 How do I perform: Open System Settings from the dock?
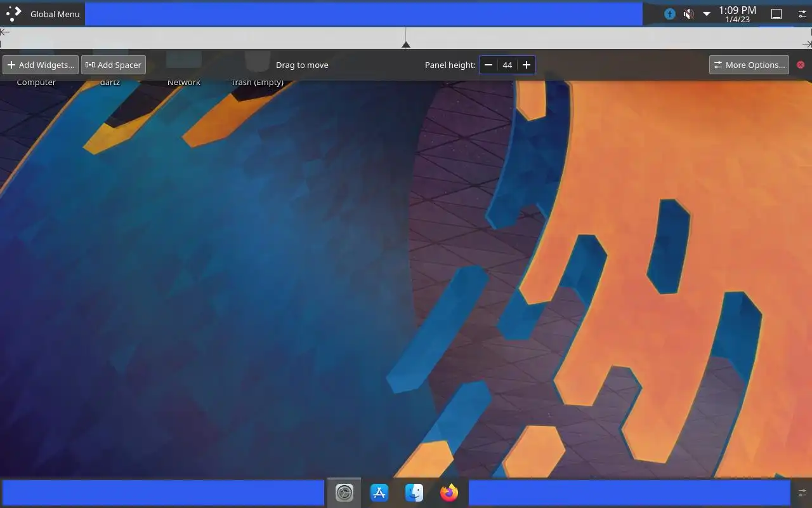pos(344,493)
